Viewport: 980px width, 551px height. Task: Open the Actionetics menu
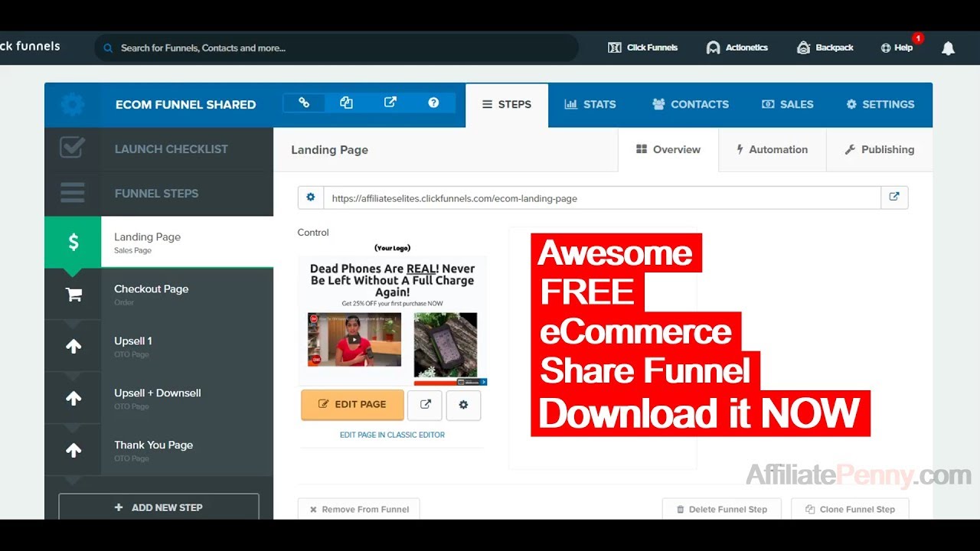tap(737, 47)
